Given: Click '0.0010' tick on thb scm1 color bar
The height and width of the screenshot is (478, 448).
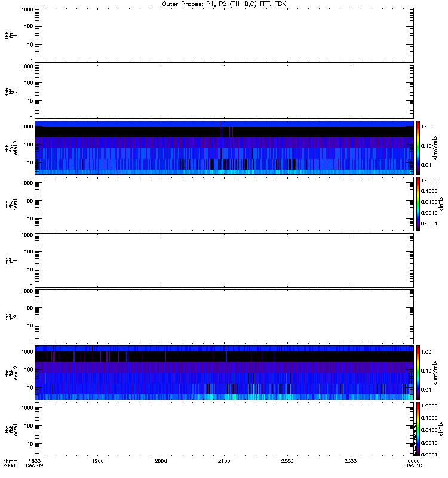Looking at the screenshot, I should tap(429, 213).
